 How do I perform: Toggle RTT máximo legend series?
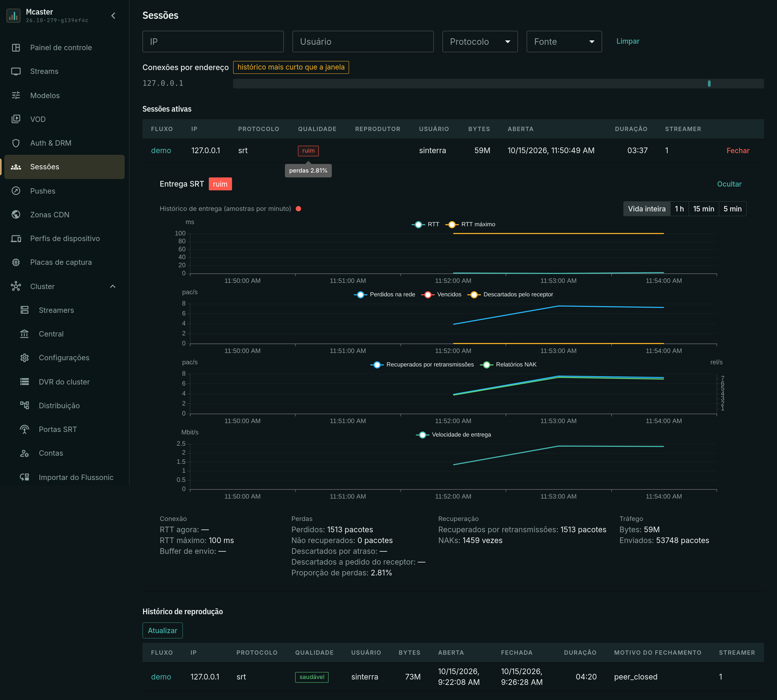[470, 224]
